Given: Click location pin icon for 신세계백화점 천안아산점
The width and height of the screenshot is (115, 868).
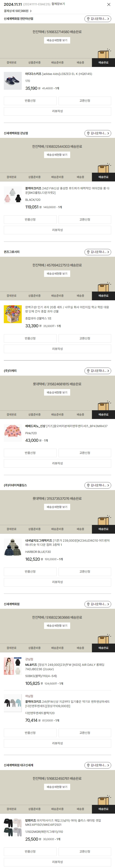Looking at the screenshot, I should (88, 19).
